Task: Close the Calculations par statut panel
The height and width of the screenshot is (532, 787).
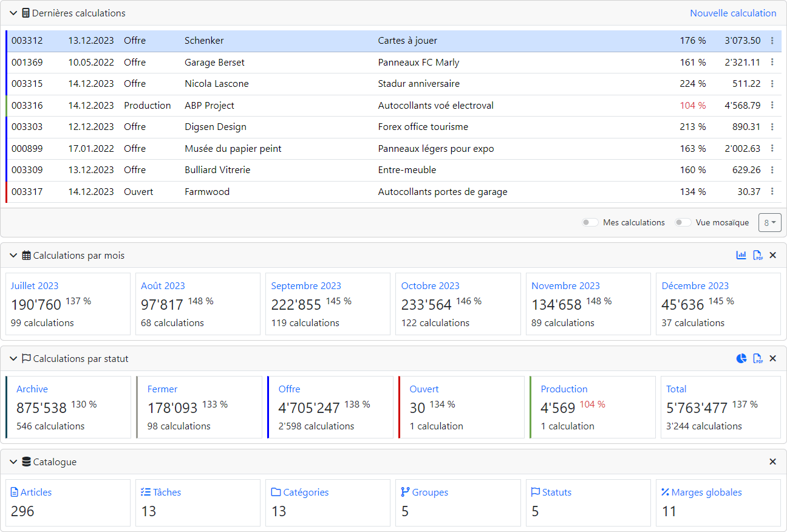Action: click(773, 359)
